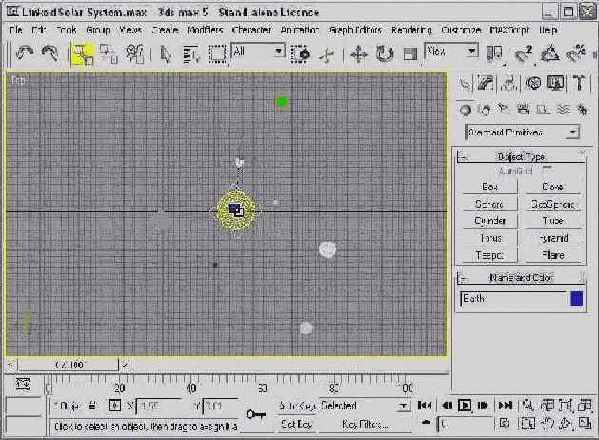Screen dimensions: 599x440
Task: Click the Sphere primitive button
Action: [490, 204]
